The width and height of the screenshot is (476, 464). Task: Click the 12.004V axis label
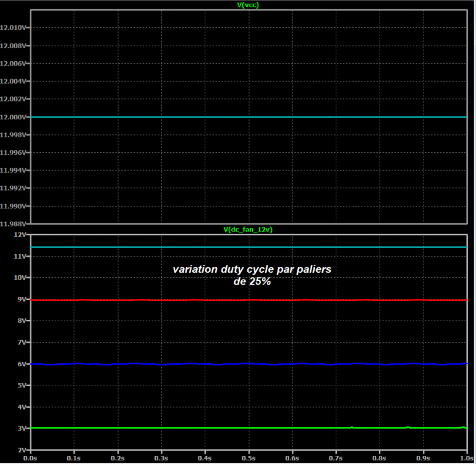13,81
